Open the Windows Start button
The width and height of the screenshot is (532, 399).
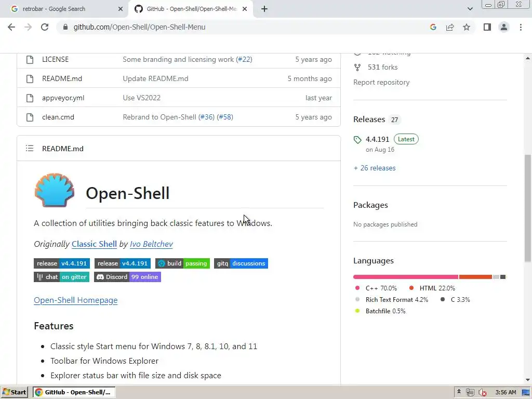[x=14, y=392]
